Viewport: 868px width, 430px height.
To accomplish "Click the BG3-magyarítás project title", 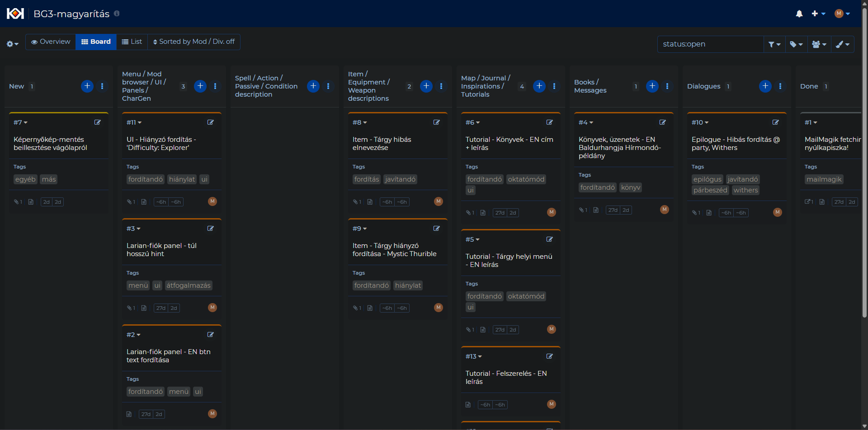I will click(x=71, y=14).
